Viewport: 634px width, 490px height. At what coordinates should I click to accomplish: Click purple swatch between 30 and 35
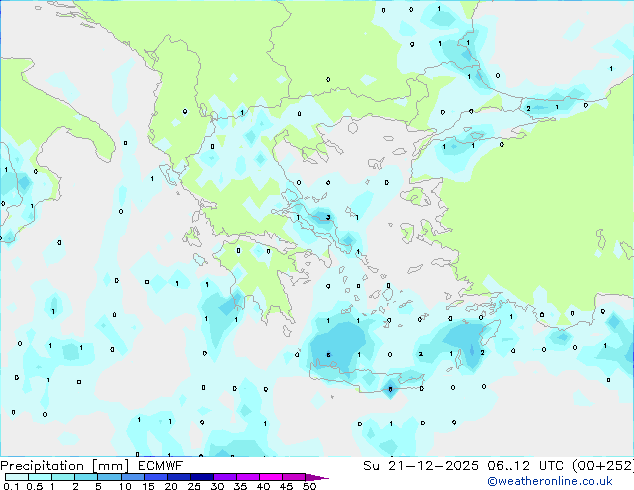pyautogui.click(x=225, y=477)
